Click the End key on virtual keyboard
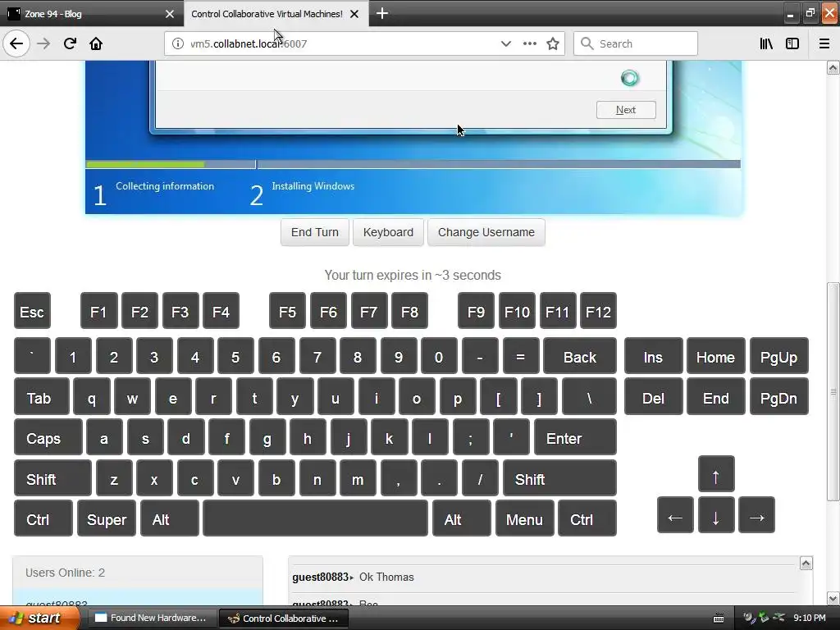This screenshot has width=840, height=630. [x=715, y=397]
